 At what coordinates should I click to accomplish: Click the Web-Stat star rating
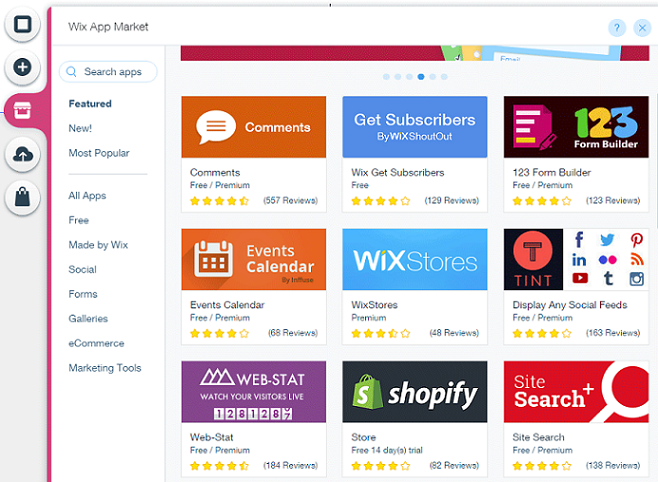[219, 466]
